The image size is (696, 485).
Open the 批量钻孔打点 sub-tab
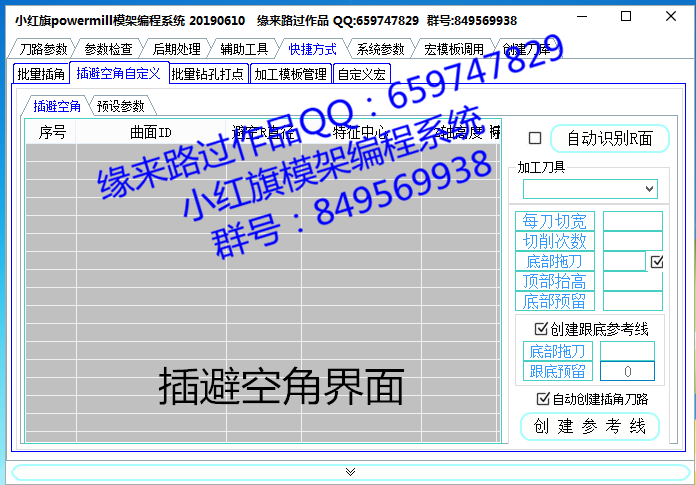pos(208,74)
